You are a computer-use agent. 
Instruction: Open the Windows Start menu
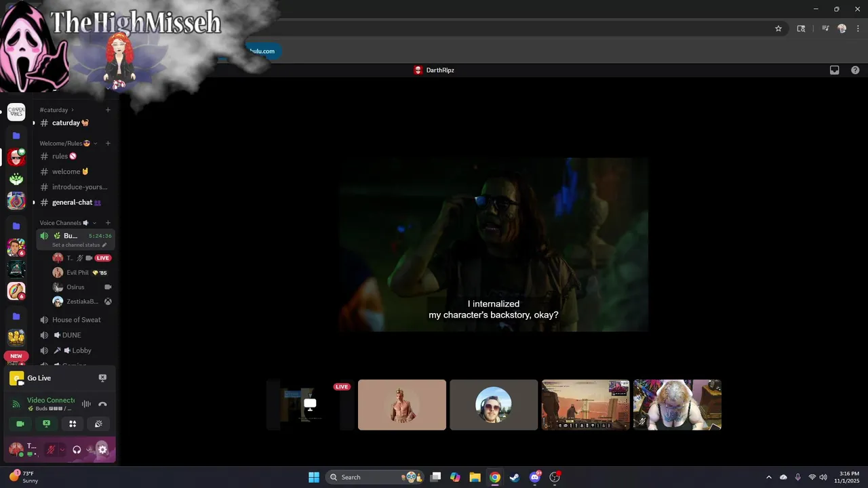tap(314, 477)
